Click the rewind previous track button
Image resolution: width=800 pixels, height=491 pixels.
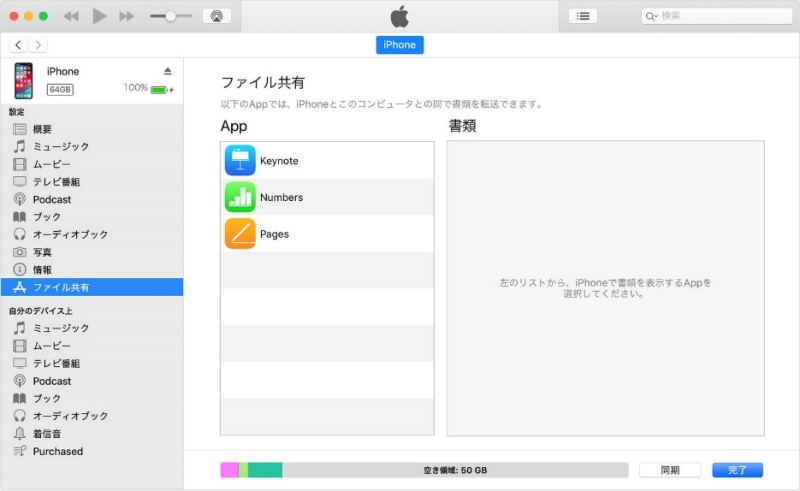click(71, 16)
